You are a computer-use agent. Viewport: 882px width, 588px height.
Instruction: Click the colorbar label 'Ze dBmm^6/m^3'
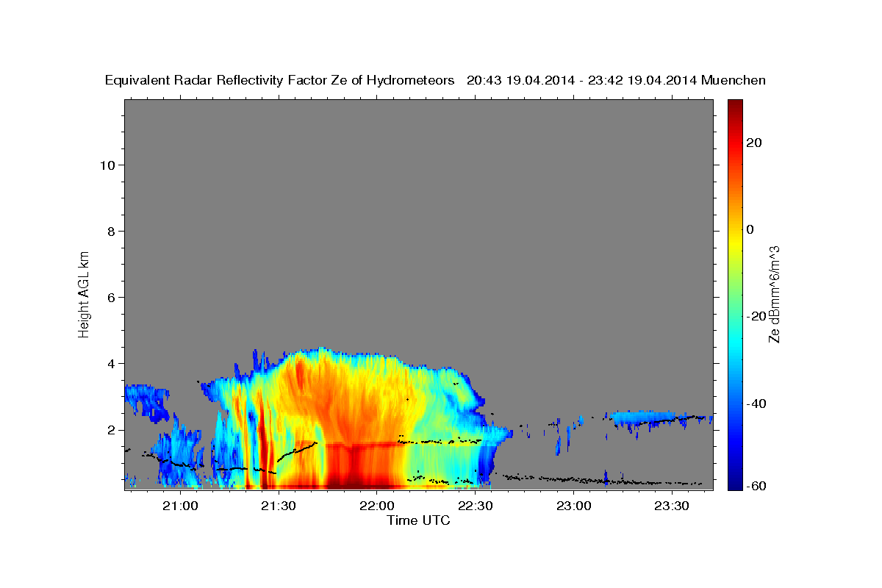pos(774,294)
